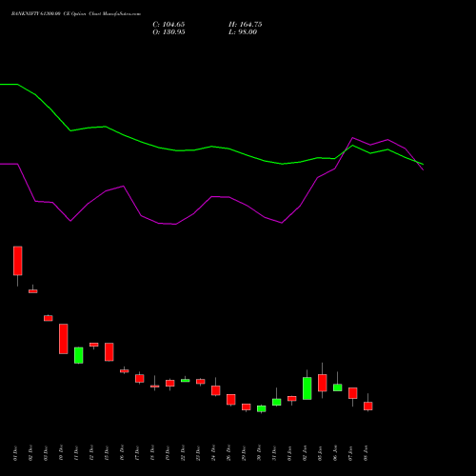Select the 16 Dec date label
This screenshot has height=476, width=476.
click(x=122, y=453)
